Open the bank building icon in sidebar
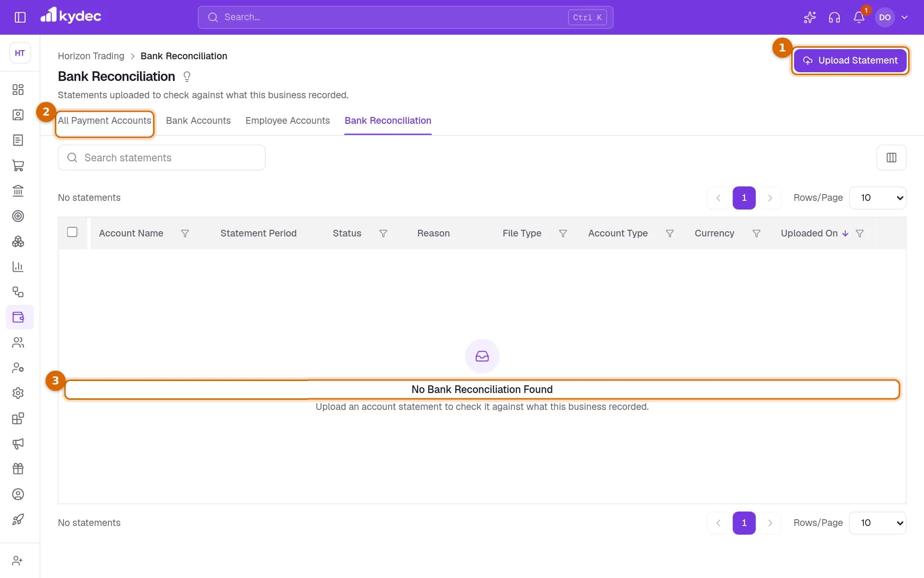The image size is (924, 578). [x=18, y=191]
